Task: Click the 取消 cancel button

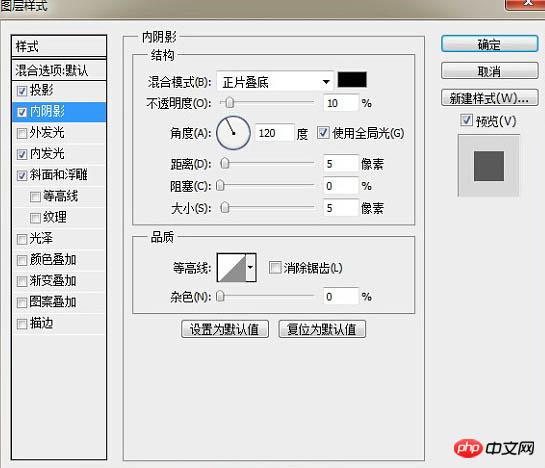Action: [x=489, y=71]
